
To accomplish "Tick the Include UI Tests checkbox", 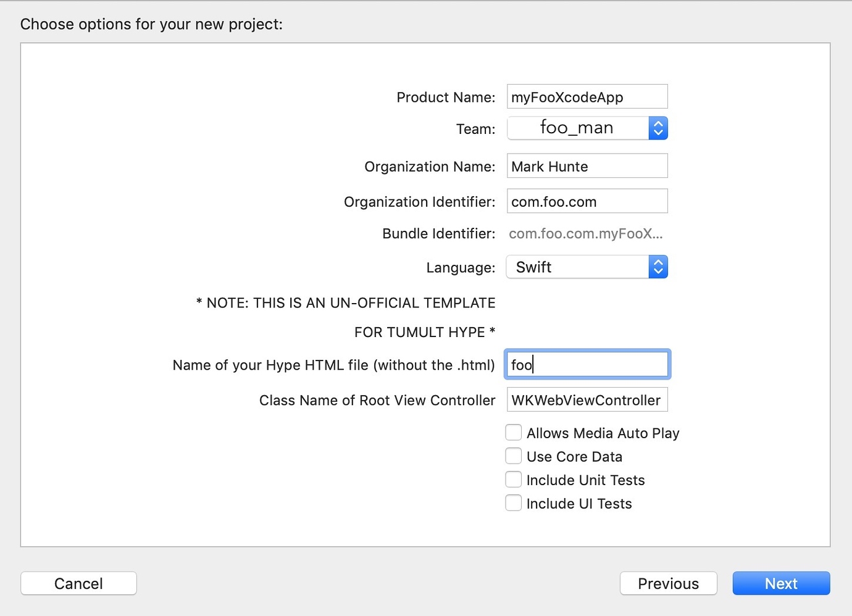I will [514, 503].
